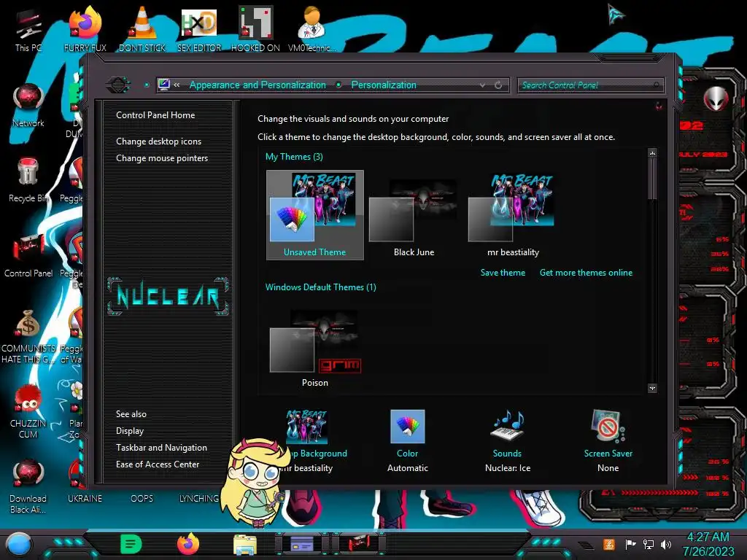This screenshot has width=747, height=560.
Task: Open Change desktop icons link
Action: click(158, 141)
